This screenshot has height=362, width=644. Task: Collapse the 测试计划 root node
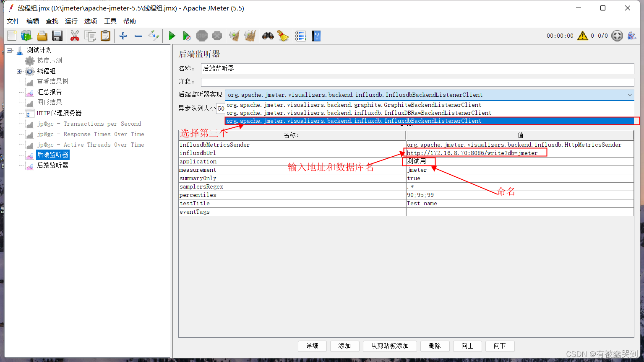point(9,50)
